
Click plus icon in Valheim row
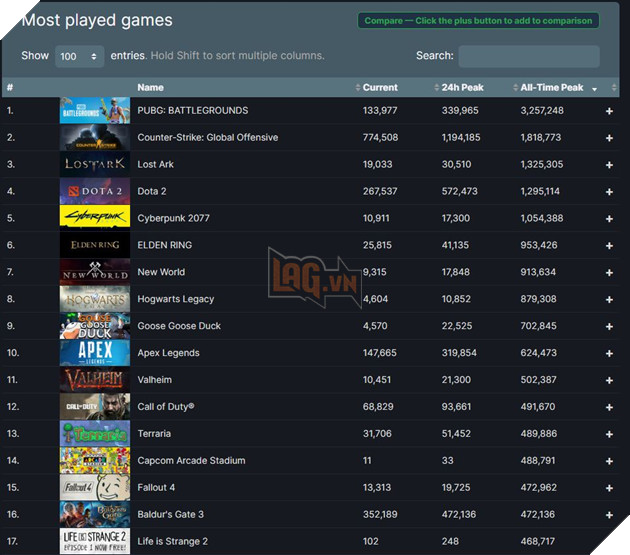pyautogui.click(x=609, y=381)
